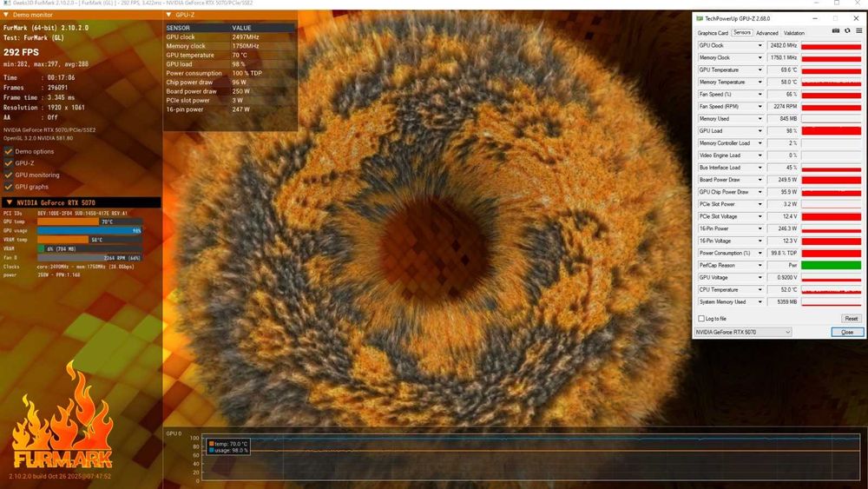The height and width of the screenshot is (489, 868).
Task: Open the Video Engine Load dropdown
Action: [x=759, y=155]
